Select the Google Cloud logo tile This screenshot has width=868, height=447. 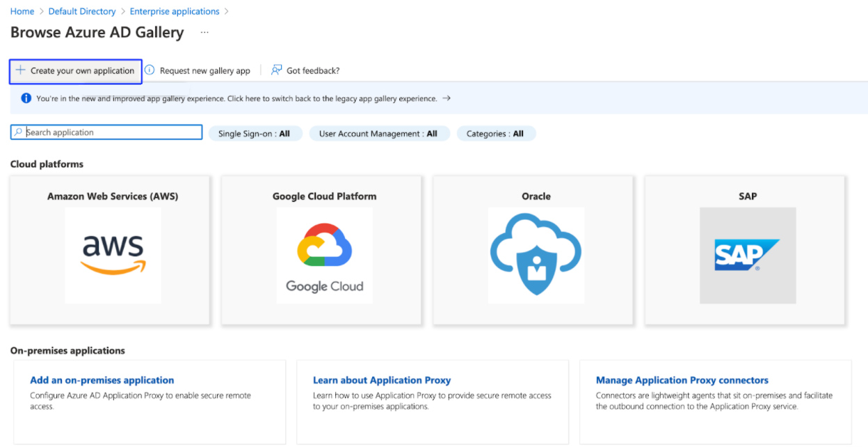pos(324,256)
